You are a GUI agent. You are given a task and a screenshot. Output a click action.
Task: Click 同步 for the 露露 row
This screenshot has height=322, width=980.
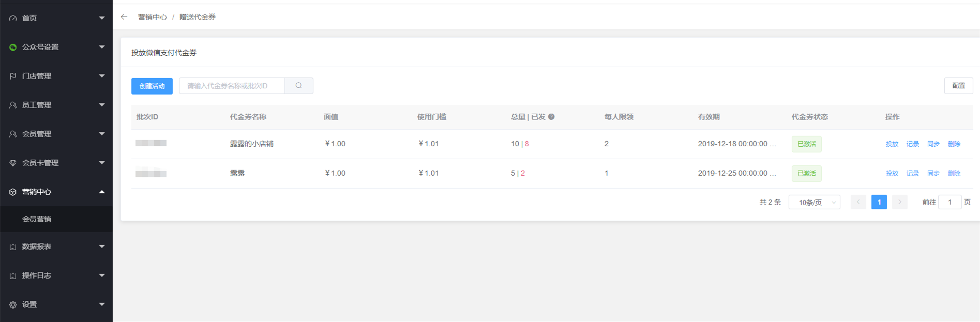pos(933,174)
